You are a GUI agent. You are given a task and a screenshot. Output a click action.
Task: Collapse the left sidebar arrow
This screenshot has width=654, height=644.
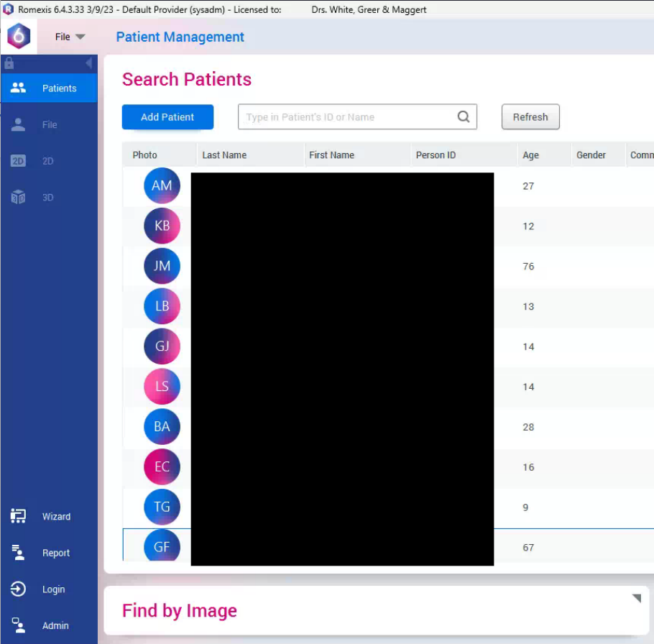pyautogui.click(x=88, y=63)
